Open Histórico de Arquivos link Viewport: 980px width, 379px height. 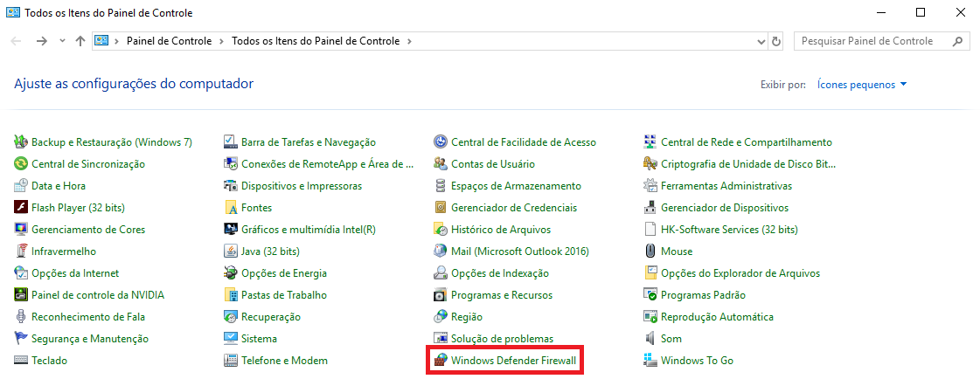pos(501,230)
